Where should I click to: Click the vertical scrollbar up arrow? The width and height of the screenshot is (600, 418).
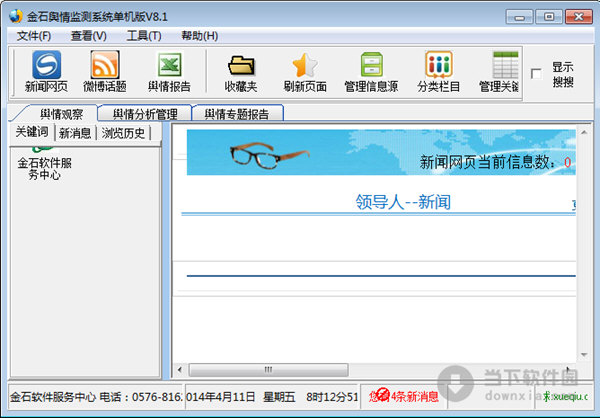click(584, 132)
